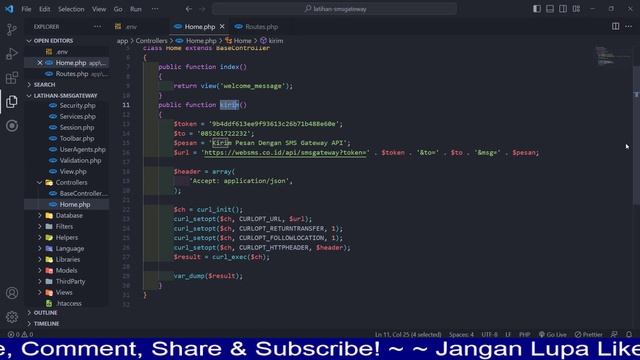
Task: Expand the Libraries folder
Action: [67, 260]
